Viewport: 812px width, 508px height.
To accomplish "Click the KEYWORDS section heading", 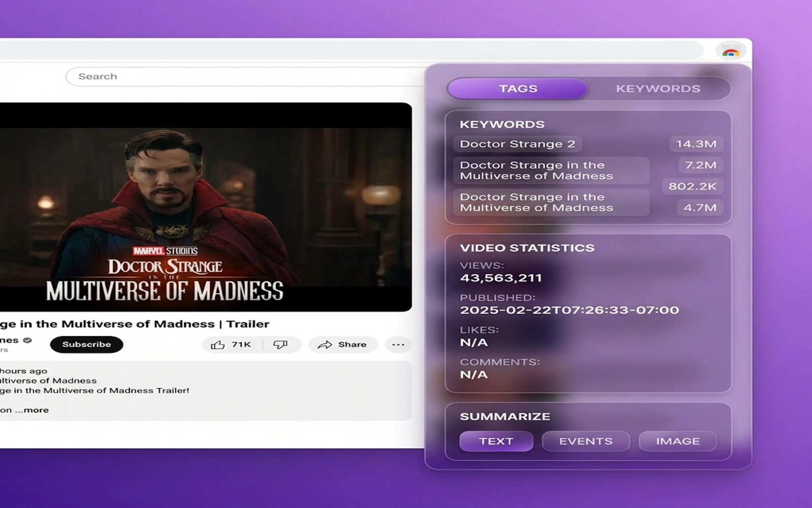I will (502, 124).
